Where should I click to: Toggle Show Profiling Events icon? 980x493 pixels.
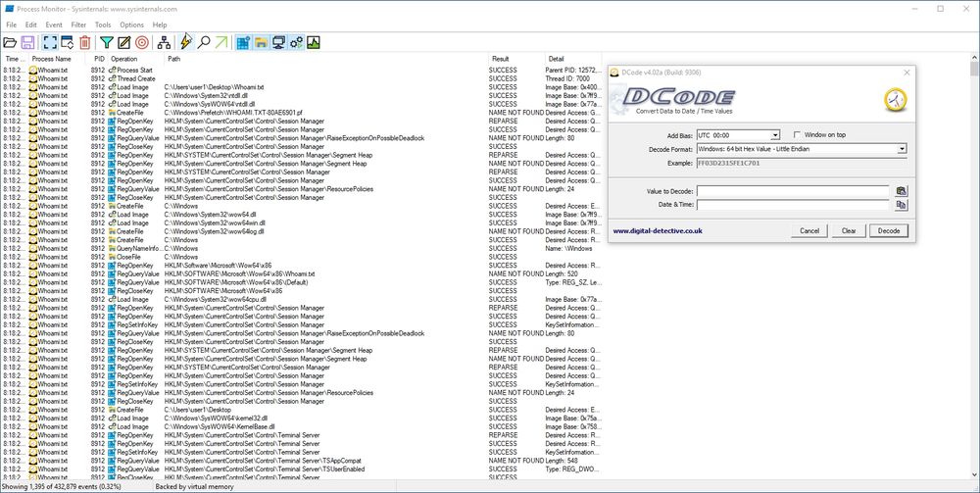(x=314, y=42)
